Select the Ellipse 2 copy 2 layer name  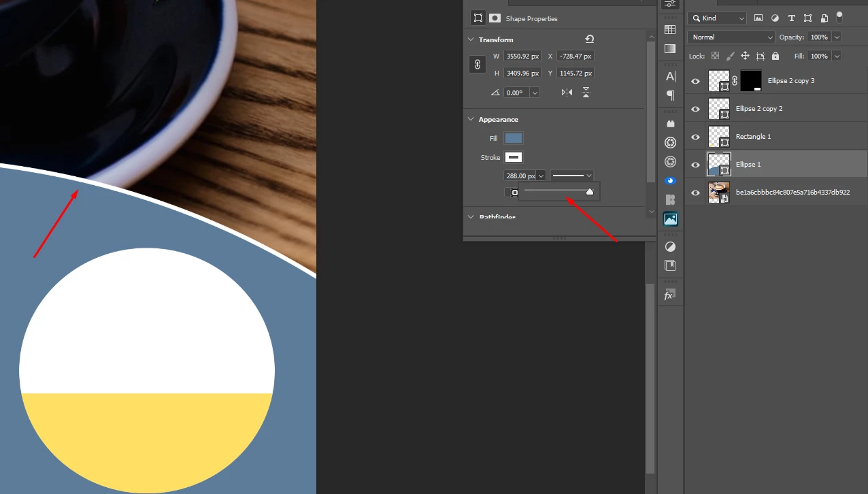tap(759, 109)
